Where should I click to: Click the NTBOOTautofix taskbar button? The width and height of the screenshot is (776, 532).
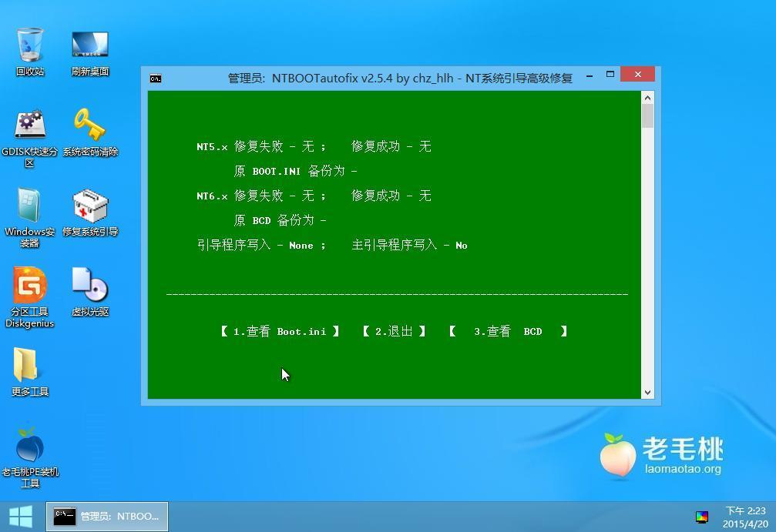point(107,517)
